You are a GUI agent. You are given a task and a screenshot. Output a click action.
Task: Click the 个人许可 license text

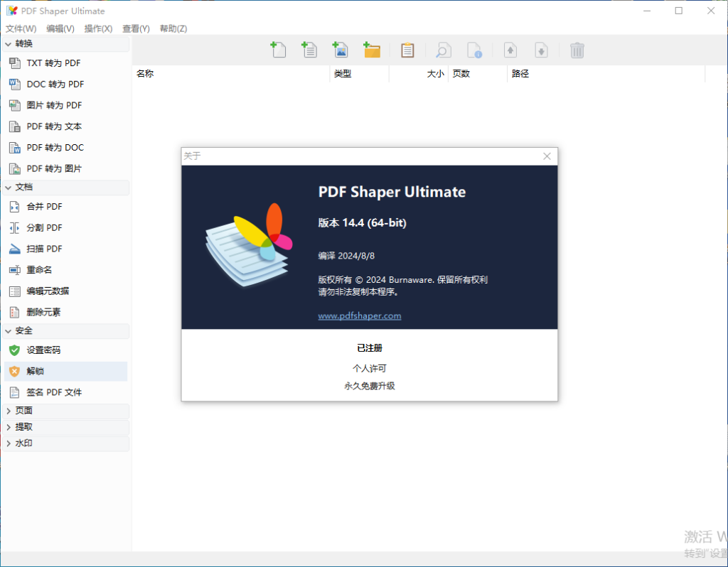tap(370, 369)
